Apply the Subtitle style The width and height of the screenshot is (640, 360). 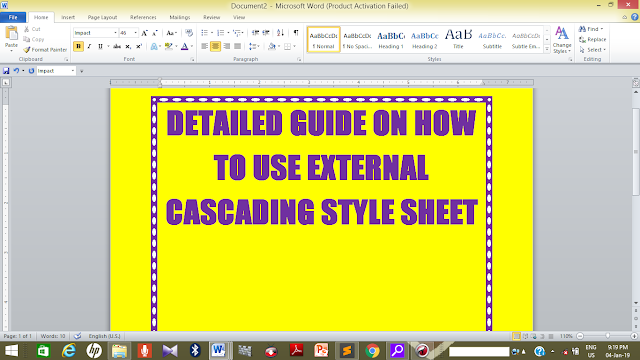pos(492,40)
